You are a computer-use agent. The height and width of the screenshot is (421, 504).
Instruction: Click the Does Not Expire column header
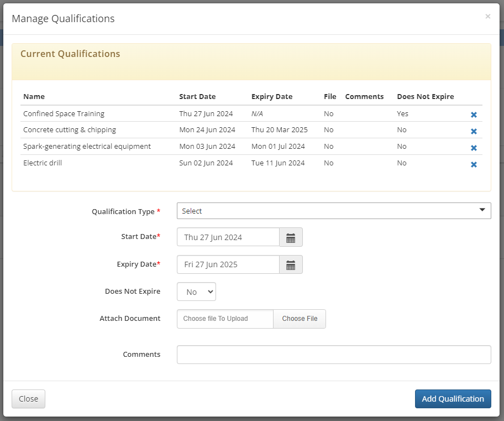tap(426, 97)
